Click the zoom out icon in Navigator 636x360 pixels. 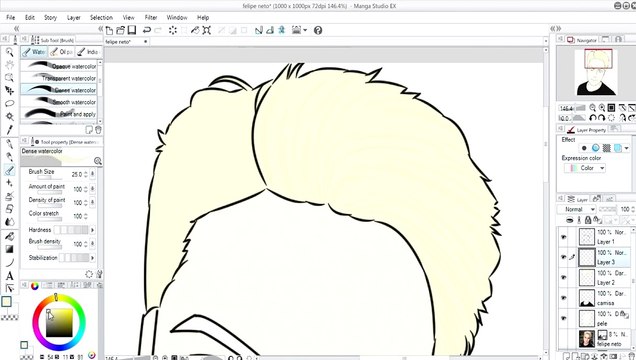(x=593, y=108)
